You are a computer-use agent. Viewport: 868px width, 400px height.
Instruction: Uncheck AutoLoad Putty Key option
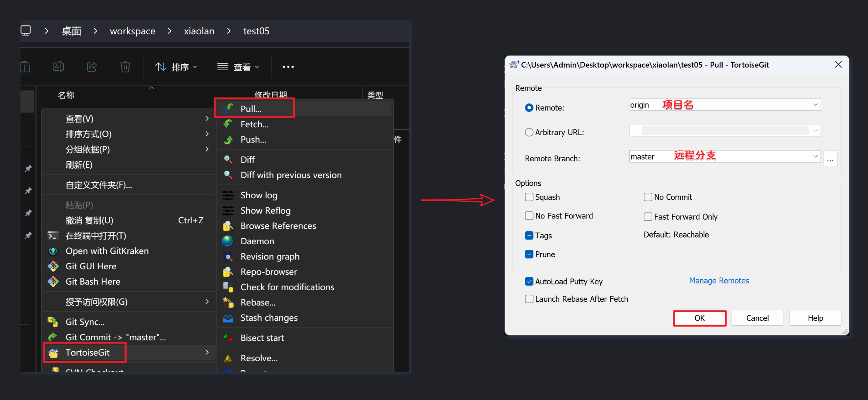(x=529, y=282)
